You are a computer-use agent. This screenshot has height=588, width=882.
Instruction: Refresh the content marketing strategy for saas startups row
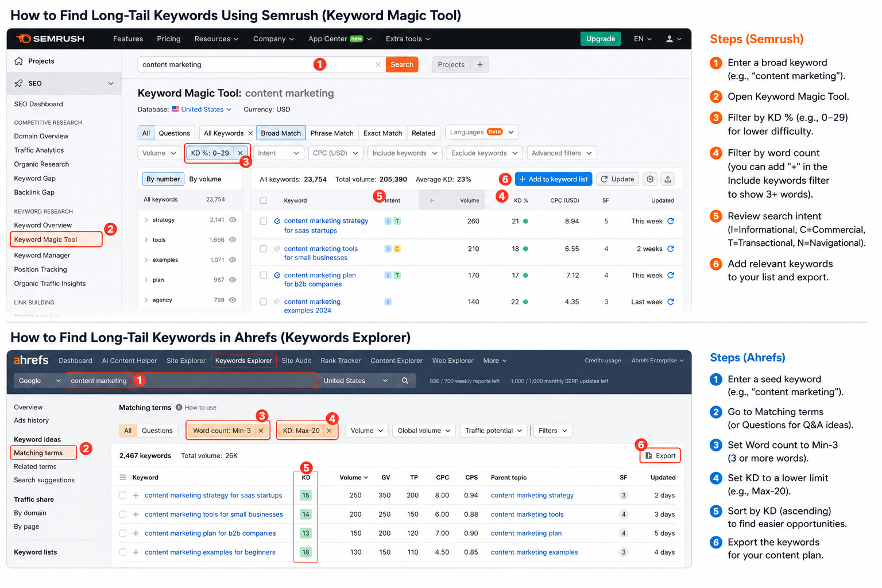[x=671, y=221]
